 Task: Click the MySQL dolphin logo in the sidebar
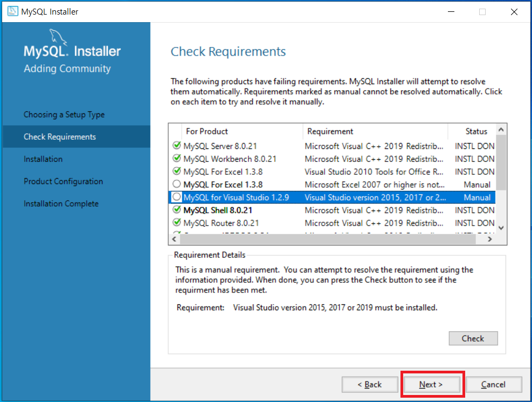point(58,37)
